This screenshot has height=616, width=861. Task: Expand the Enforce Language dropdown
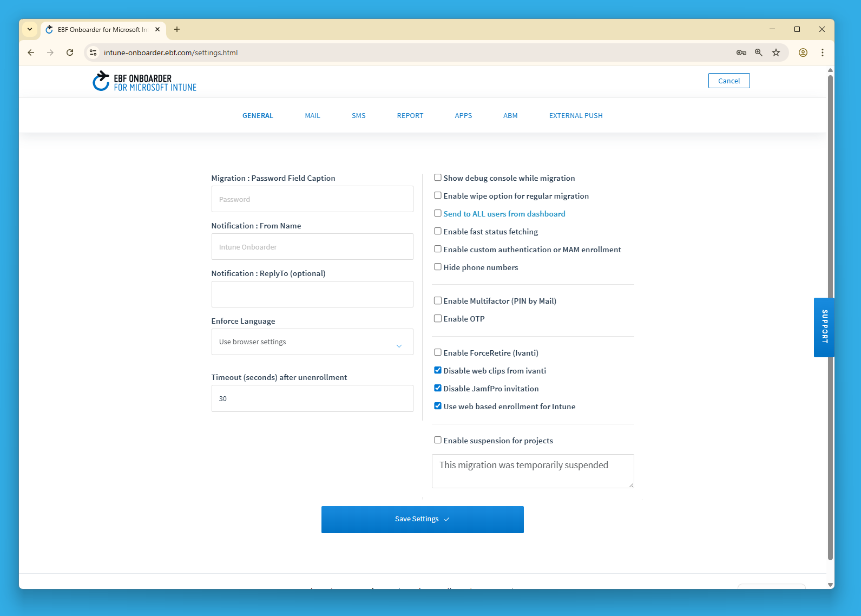(312, 342)
